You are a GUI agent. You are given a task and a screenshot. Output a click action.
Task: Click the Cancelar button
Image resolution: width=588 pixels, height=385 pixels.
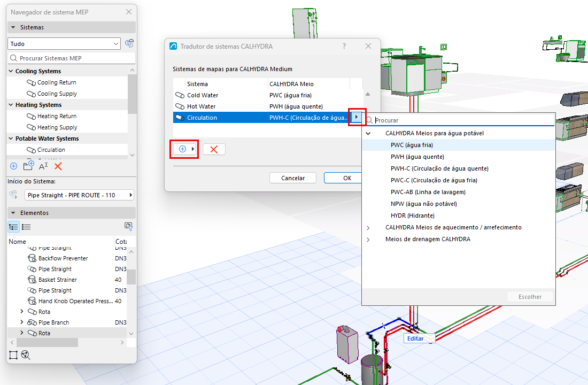tap(293, 178)
